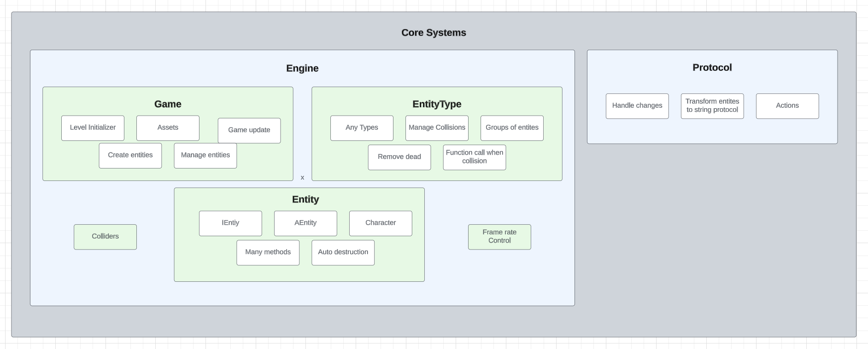Image resolution: width=868 pixels, height=349 pixels.
Task: Click the Assets box in Game
Action: (x=168, y=128)
